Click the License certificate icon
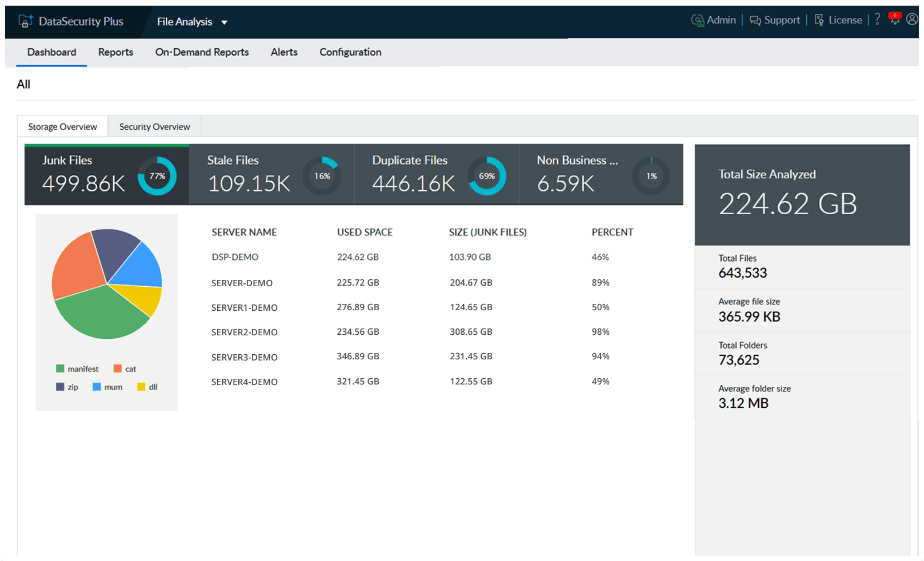This screenshot has width=924, height=561. click(819, 21)
